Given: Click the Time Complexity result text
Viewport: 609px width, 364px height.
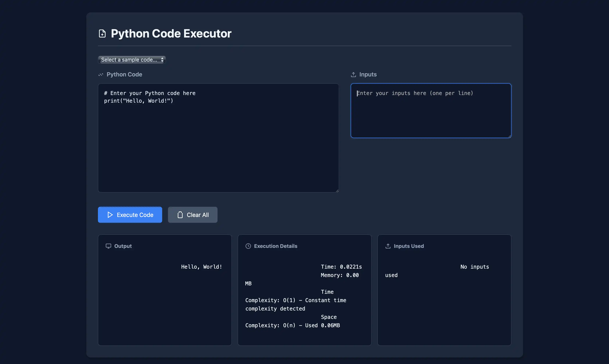Looking at the screenshot, I should coord(296,300).
